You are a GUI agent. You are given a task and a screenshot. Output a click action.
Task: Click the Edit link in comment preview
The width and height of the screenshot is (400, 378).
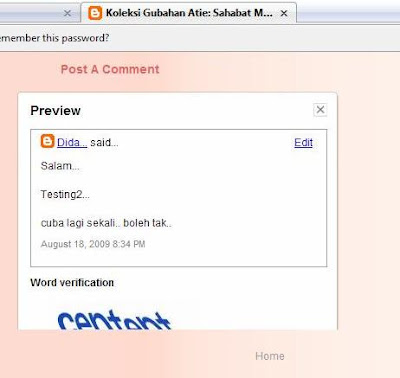303,143
